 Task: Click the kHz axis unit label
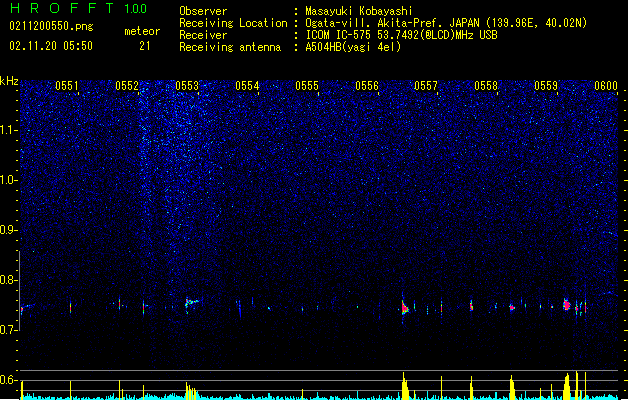(9, 81)
